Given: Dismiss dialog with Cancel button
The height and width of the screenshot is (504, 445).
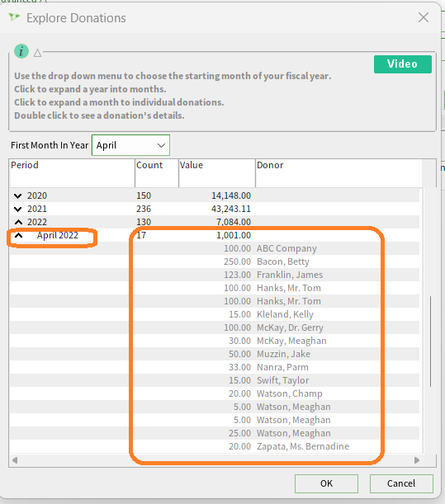Looking at the screenshot, I should pos(401,483).
